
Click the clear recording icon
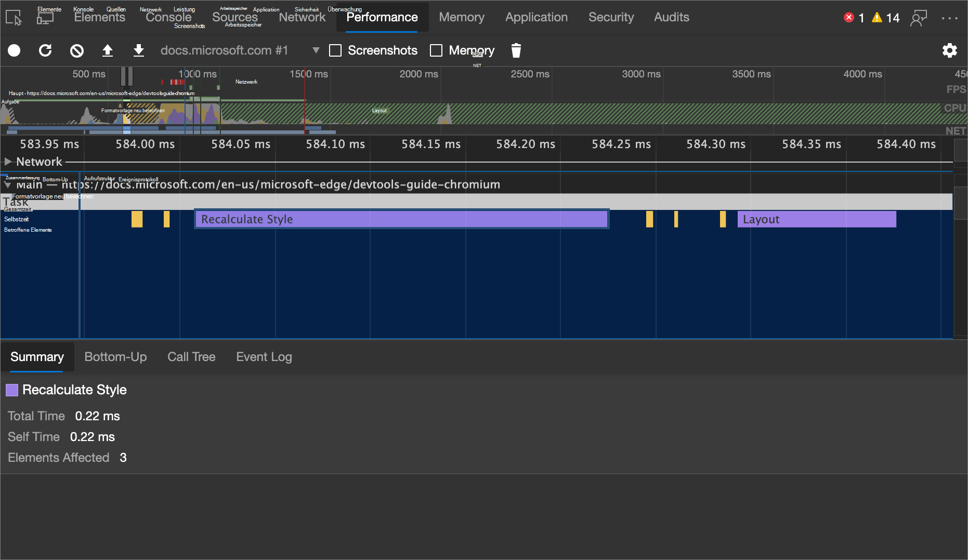[x=77, y=50]
